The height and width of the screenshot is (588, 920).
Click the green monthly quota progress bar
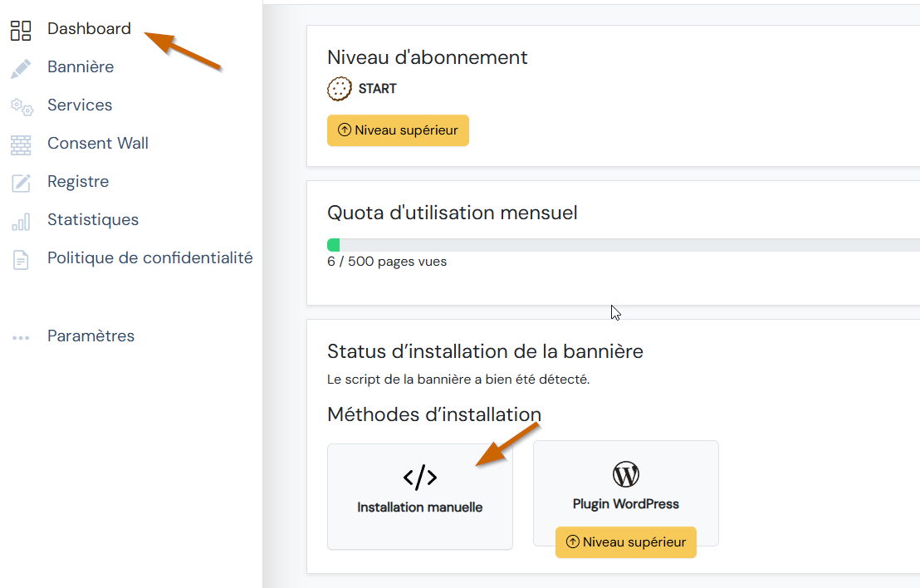[x=334, y=245]
